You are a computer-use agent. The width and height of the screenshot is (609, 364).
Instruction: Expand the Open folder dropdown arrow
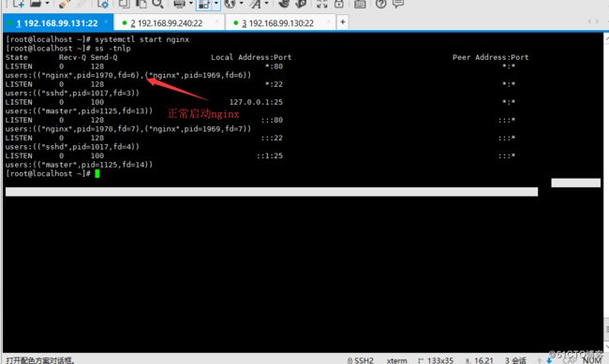click(48, 4)
